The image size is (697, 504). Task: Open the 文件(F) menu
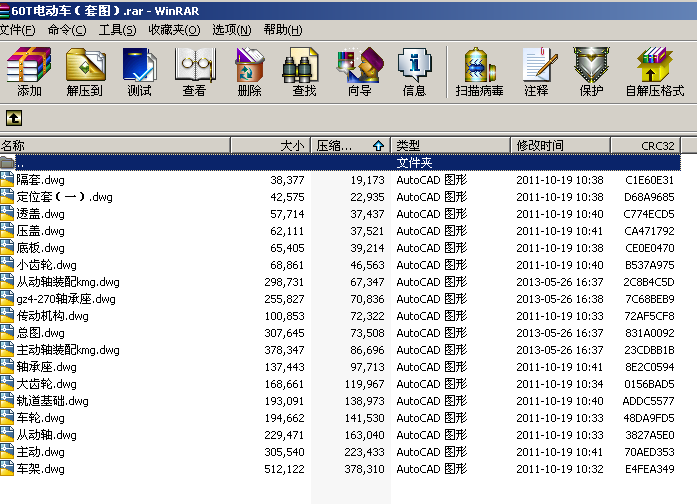point(17,30)
